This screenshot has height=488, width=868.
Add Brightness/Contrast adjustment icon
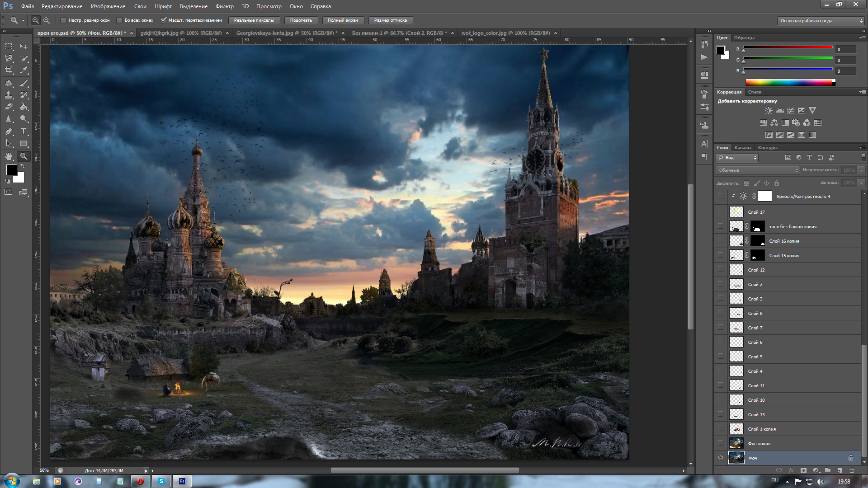769,110
